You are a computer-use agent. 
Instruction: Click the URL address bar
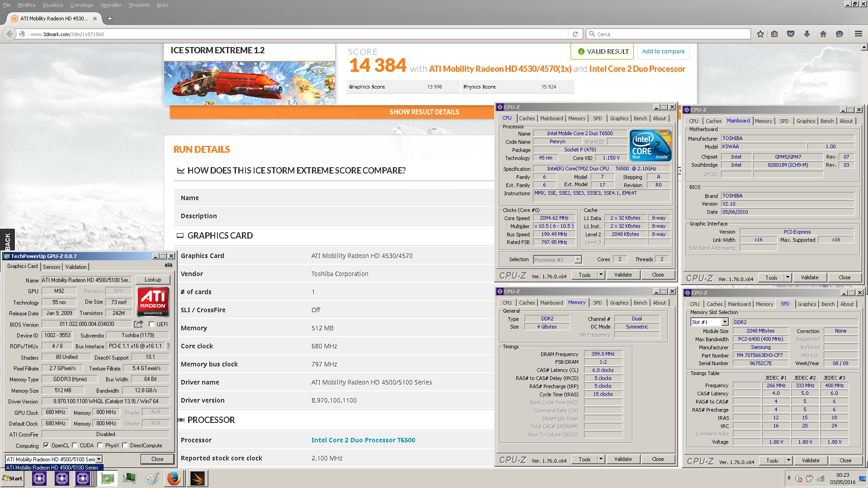(298, 34)
